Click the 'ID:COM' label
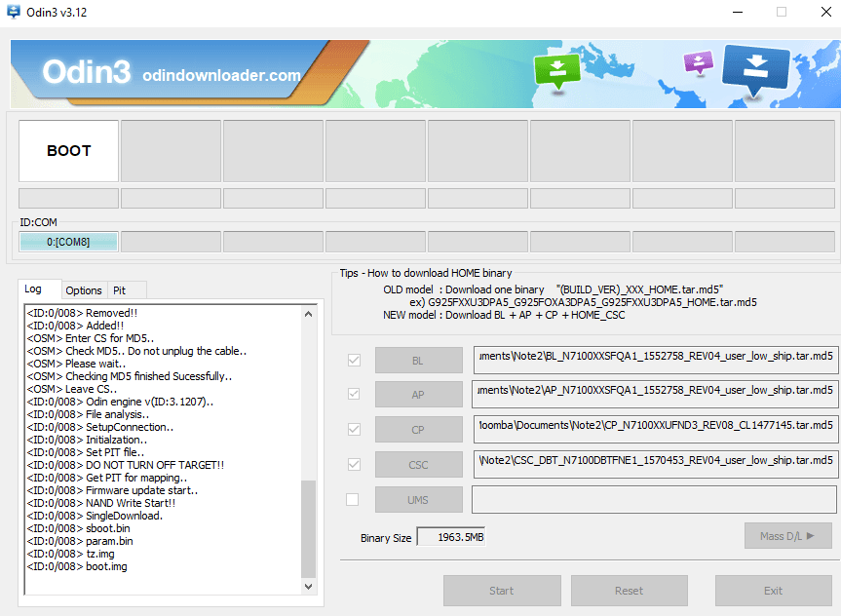 point(38,222)
